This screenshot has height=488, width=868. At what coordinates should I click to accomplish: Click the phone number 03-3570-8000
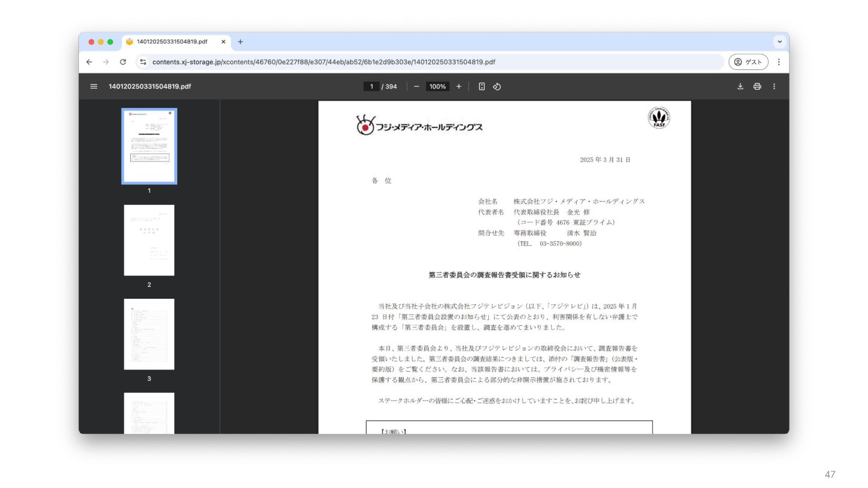point(561,243)
